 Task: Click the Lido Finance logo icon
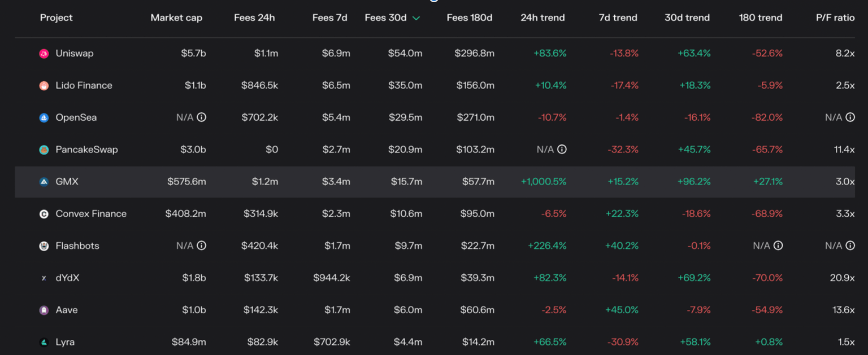(44, 86)
